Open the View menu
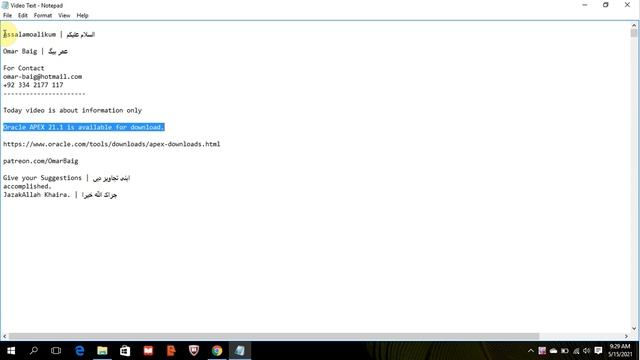Screen dimensions: 640x360 click(x=64, y=16)
